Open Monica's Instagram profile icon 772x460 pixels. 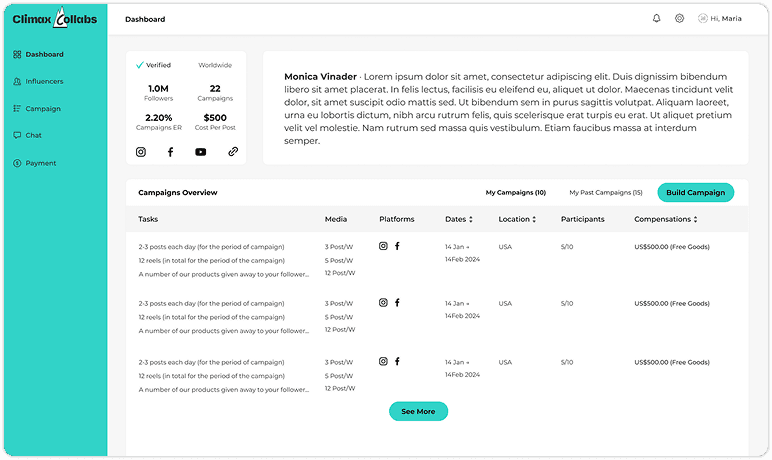coord(141,152)
